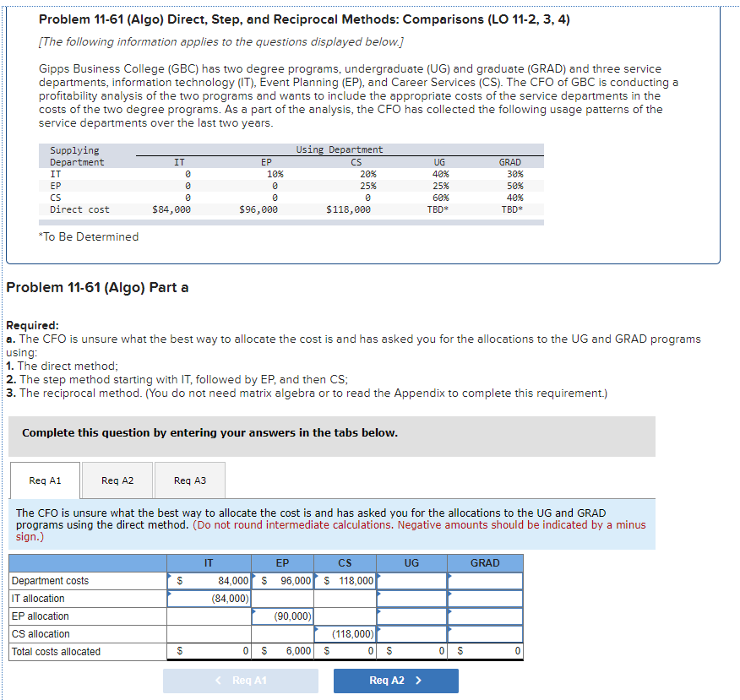This screenshot has width=740, height=700.
Task: Click the IT allocation cell under EP
Action: point(282,598)
